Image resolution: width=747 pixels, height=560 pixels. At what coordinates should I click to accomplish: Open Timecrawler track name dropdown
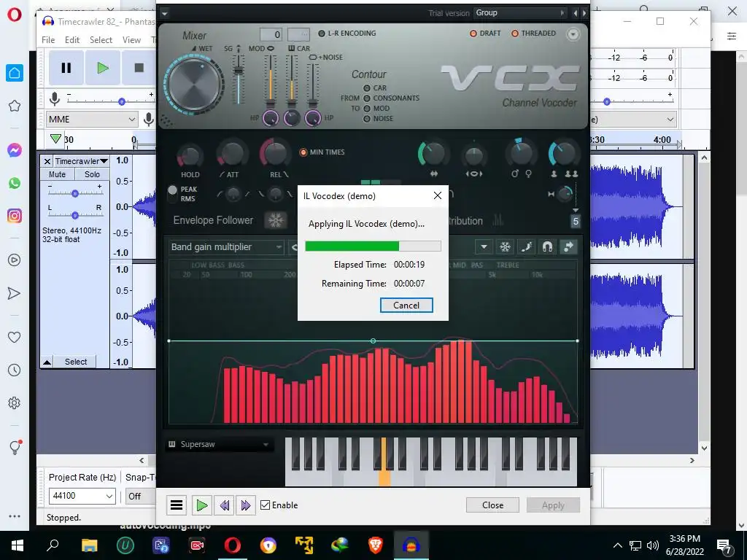pyautogui.click(x=81, y=161)
